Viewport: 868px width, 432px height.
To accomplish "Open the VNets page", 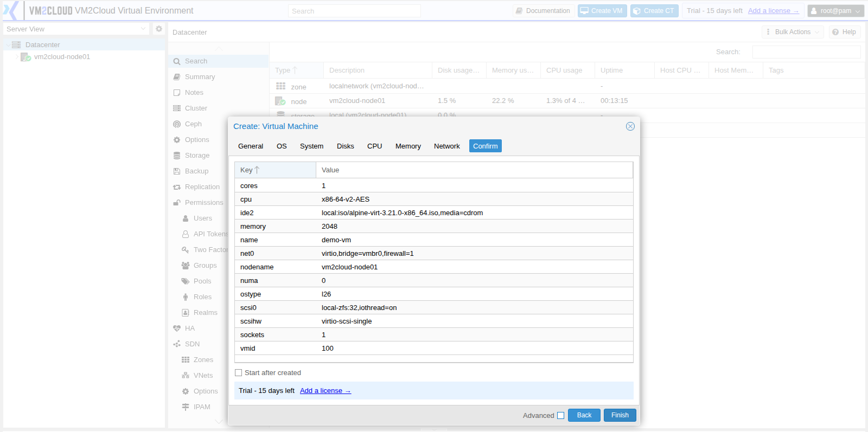I will (203, 376).
